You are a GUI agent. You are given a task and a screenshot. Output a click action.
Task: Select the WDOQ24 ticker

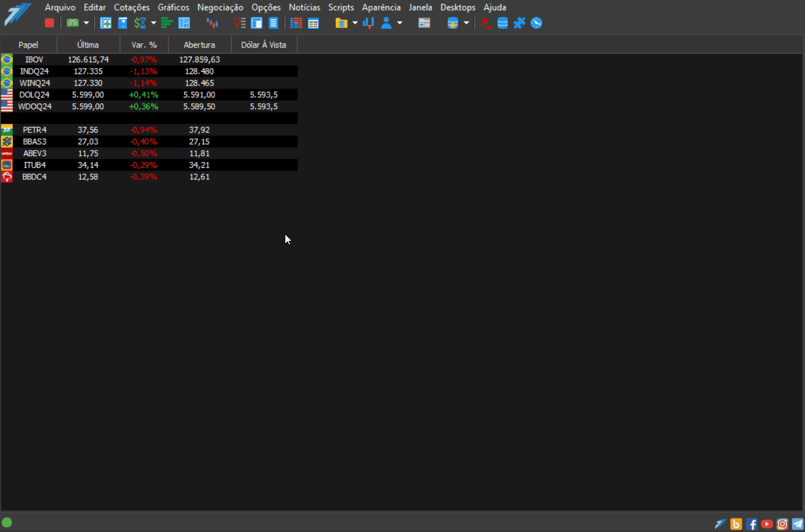tap(35, 107)
